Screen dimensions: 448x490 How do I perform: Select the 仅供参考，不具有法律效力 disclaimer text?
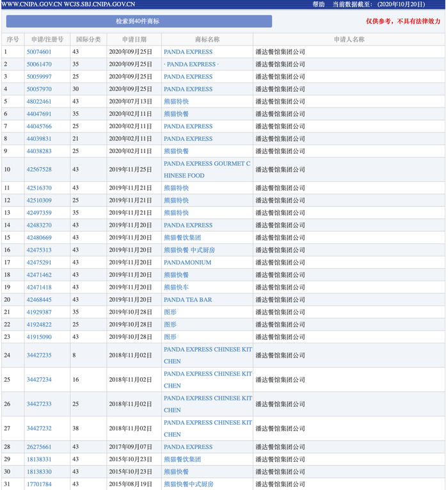[403, 21]
